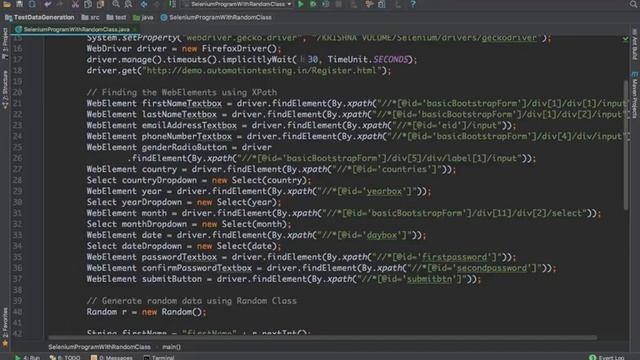Click the Build project icon
Viewport: 640px width, 360px height.
pyautogui.click(x=172, y=4)
